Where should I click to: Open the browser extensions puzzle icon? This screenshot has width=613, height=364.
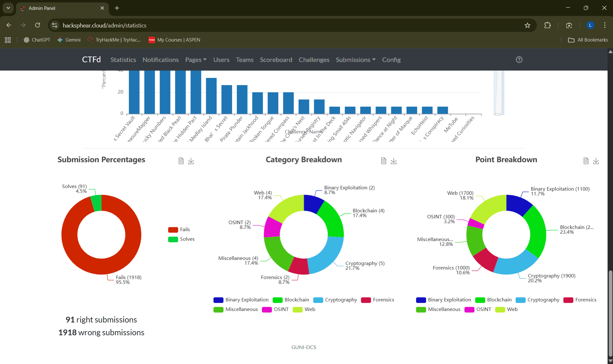point(547,25)
